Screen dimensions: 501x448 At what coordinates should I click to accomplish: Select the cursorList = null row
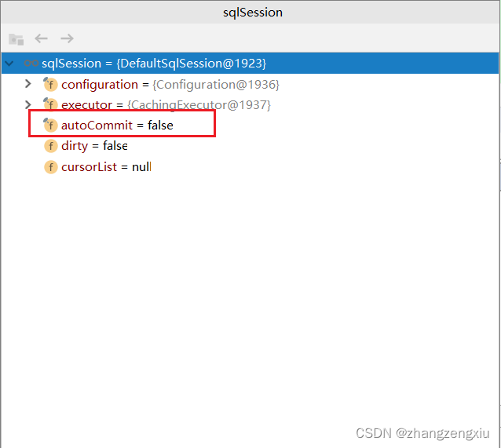pyautogui.click(x=250, y=167)
